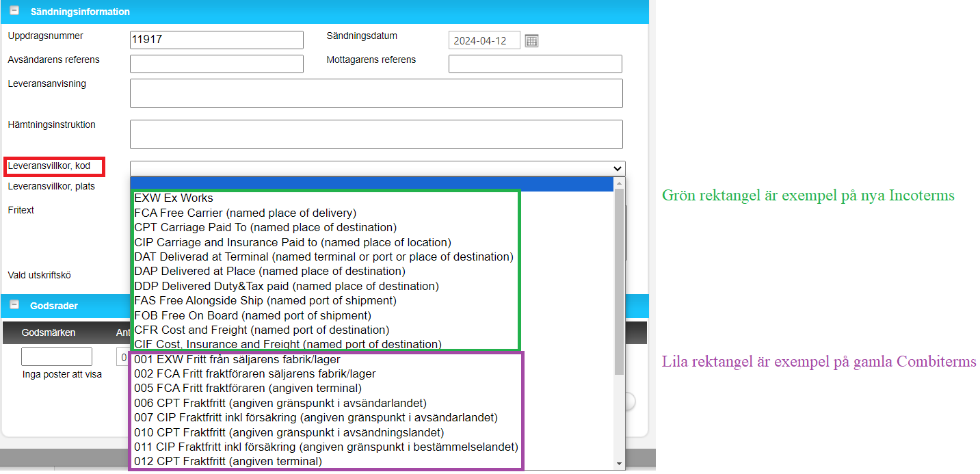Screen dimensions: 980x474
Task: Click the Sändningsdatum field showing 2024-04-12
Action: (484, 40)
